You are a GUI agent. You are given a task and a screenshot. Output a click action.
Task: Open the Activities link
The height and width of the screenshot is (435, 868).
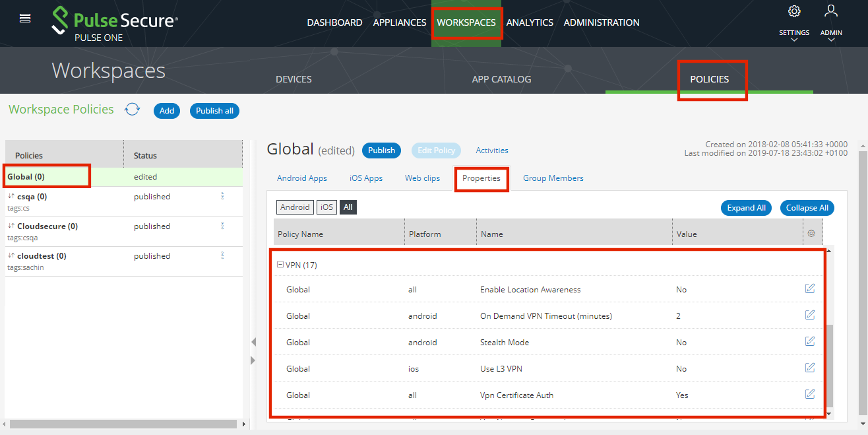(x=491, y=151)
